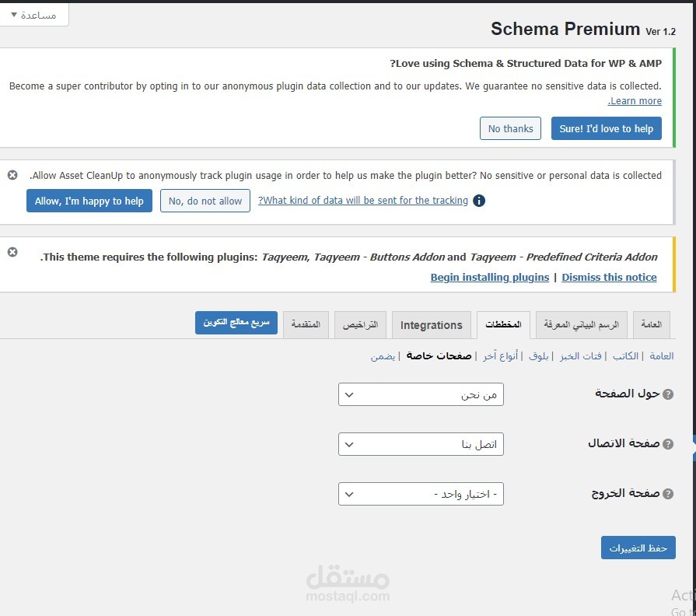Open the حول الصفحة dropdown
Screen dimensions: 696x616
[x=421, y=394]
